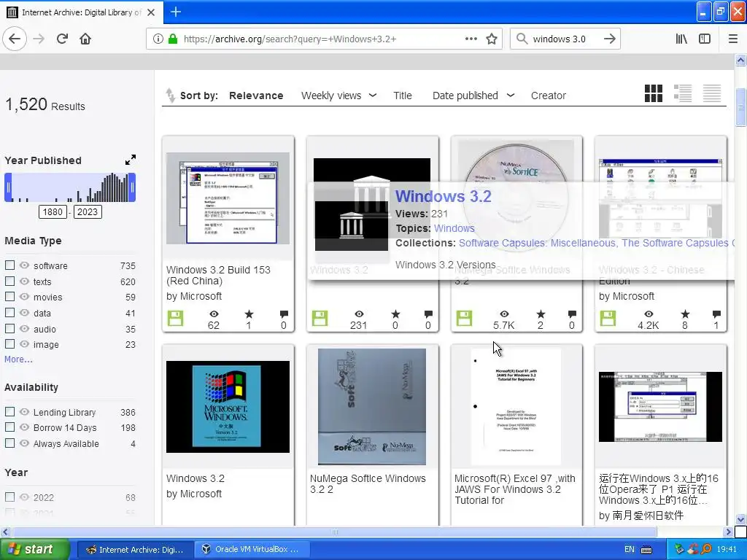The height and width of the screenshot is (560, 747).
Task: Check the 2022 year filter
Action: 9,497
